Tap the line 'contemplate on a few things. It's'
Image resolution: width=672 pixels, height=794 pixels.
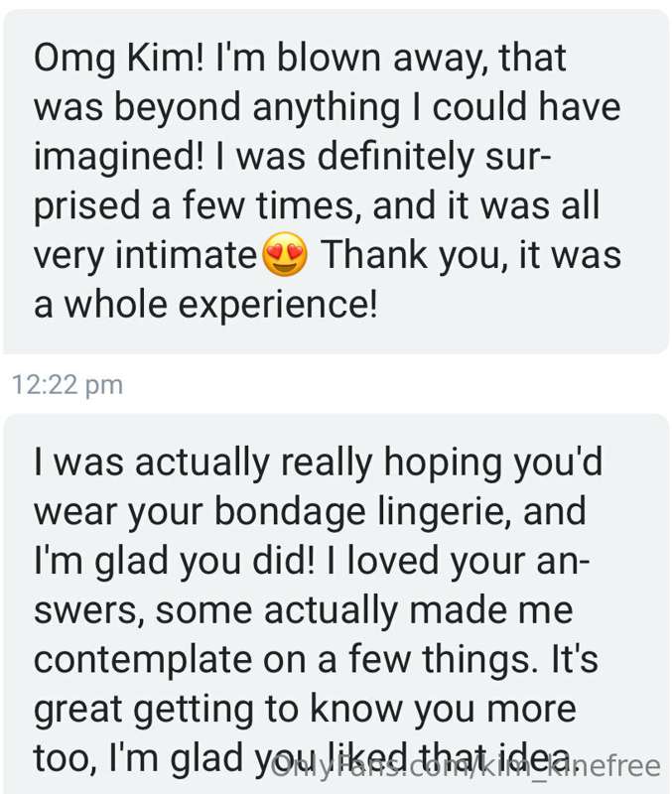pos(316,660)
